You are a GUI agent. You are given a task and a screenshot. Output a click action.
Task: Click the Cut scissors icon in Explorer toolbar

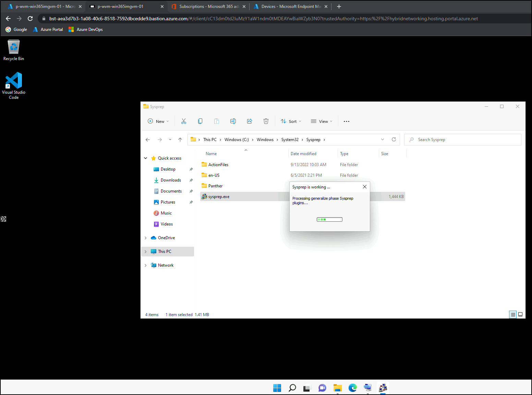184,121
